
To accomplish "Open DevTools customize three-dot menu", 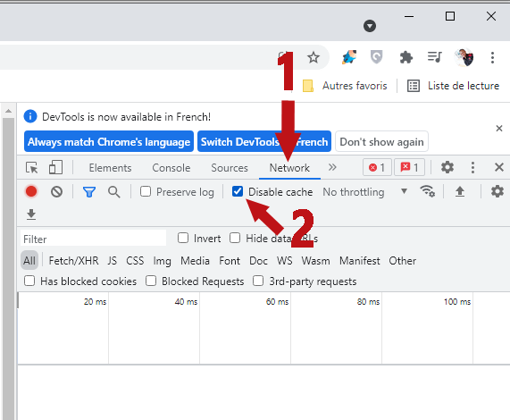I will 472,167.
